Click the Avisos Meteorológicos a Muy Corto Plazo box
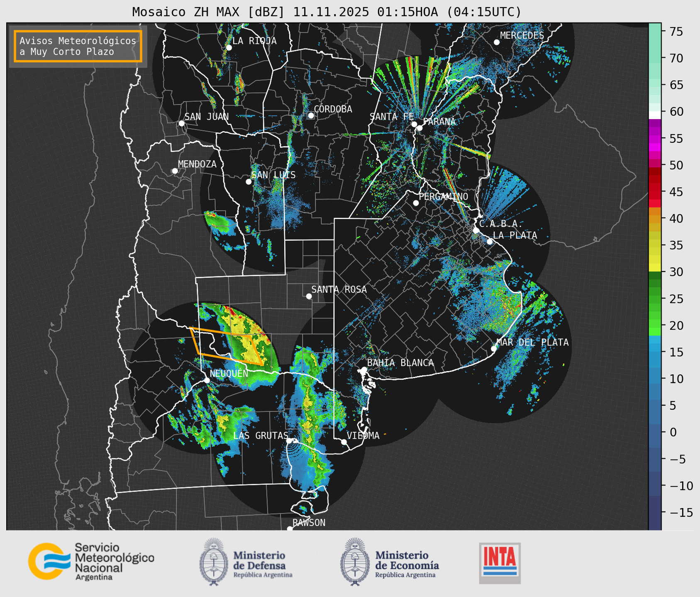The width and height of the screenshot is (700, 597). click(x=78, y=46)
